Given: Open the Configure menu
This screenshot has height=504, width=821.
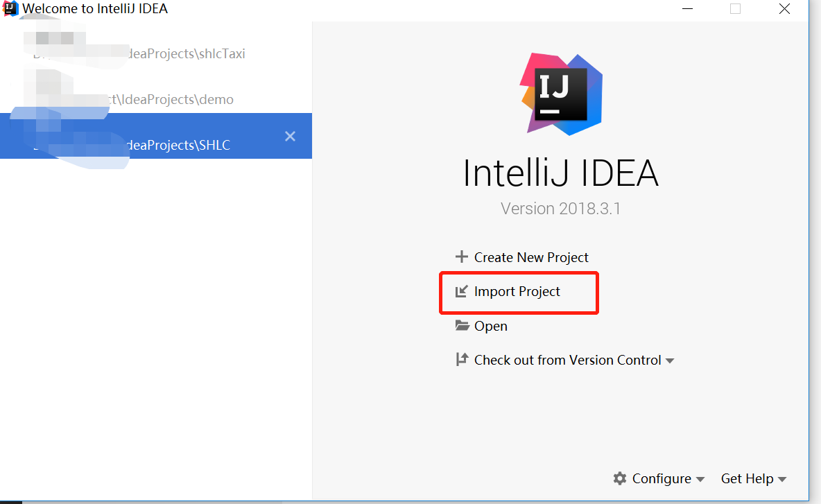Looking at the screenshot, I should coord(662,478).
